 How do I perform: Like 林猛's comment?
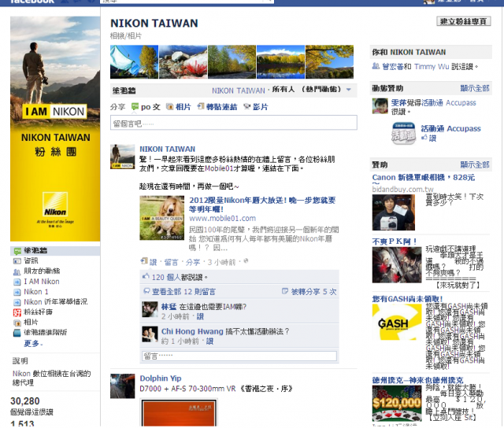[x=200, y=317]
